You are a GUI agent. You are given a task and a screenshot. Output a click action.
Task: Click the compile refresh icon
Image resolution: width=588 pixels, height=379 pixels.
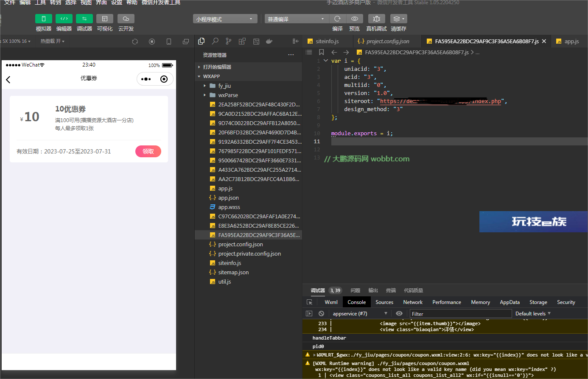tap(337, 19)
